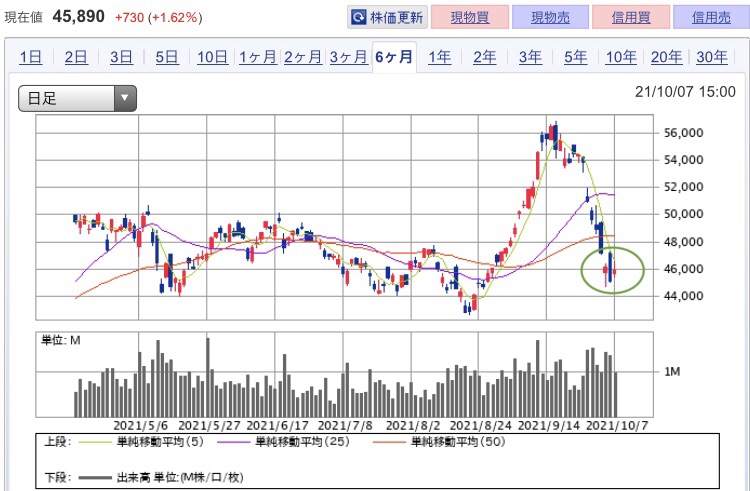750x491 pixels.
Task: Open the 信用買 margin buy link
Action: click(630, 18)
